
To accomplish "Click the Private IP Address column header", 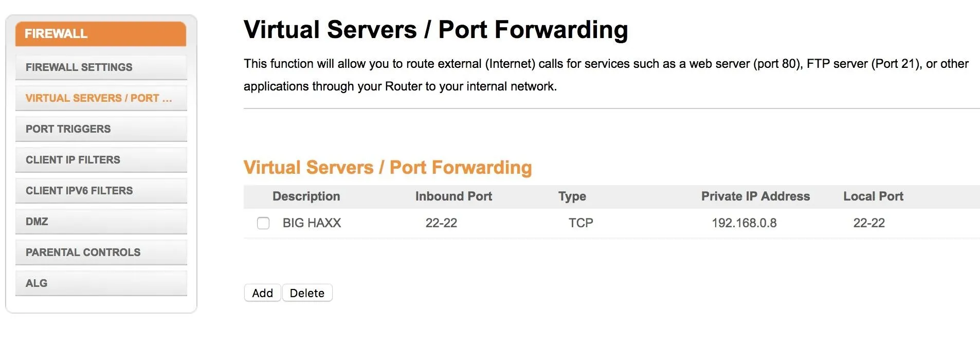I will pos(755,196).
